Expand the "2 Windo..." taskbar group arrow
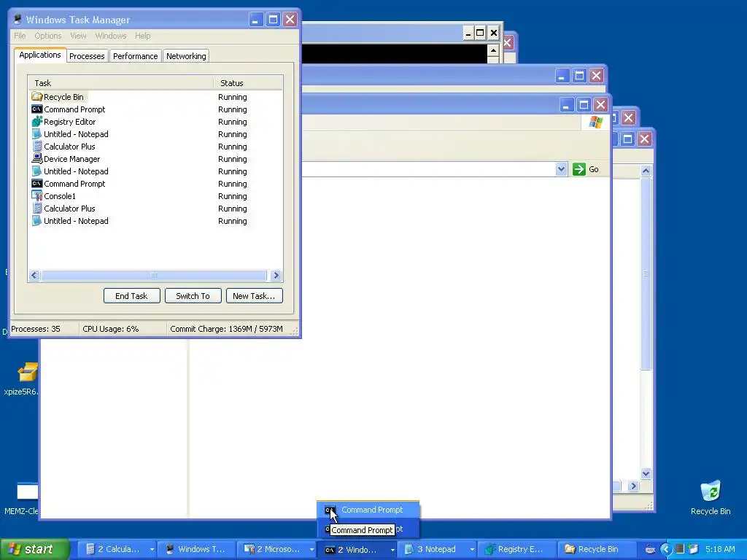 [392, 549]
